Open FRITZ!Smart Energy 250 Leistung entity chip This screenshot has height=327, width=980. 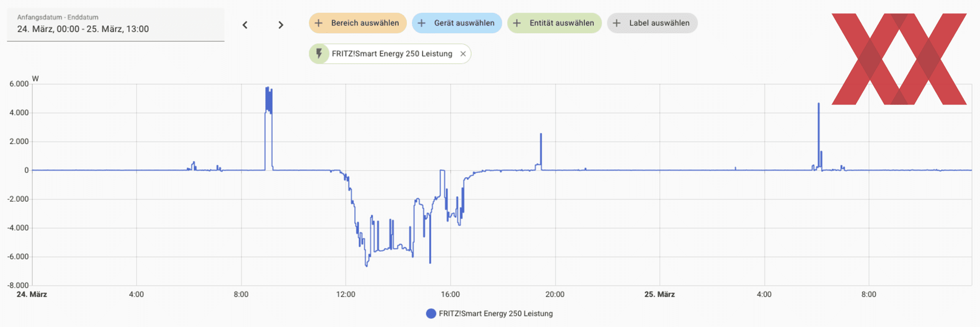click(x=390, y=54)
